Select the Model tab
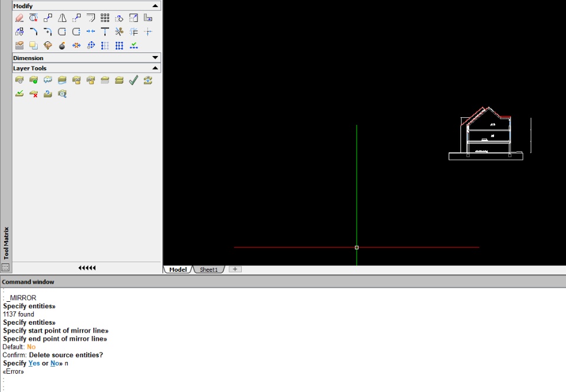Screen dimensions: 566x392 178,269
